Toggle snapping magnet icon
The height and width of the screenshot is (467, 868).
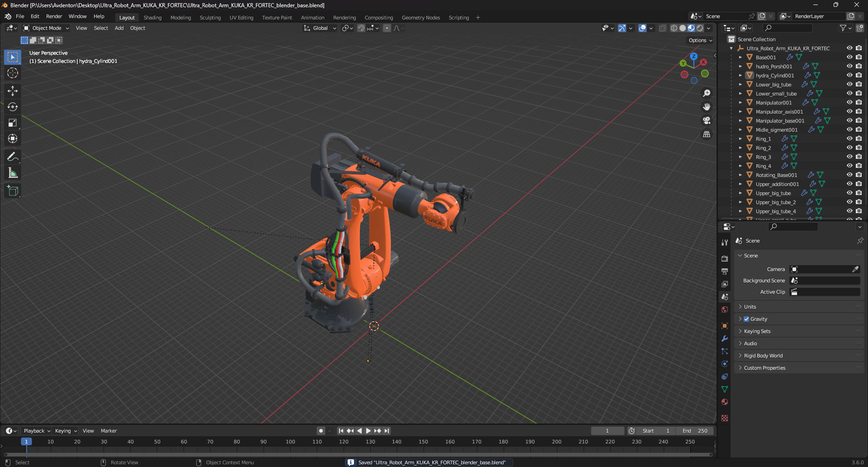pos(361,28)
